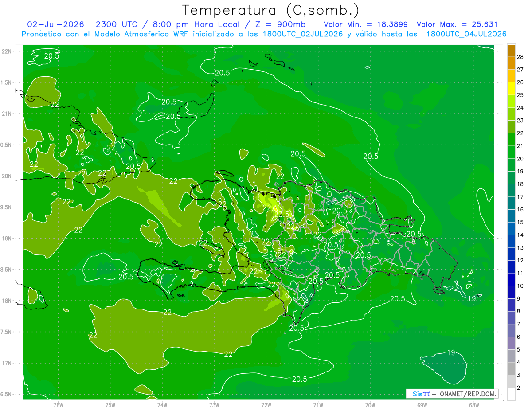
Task: Click the '5' label on the color scale
Action: pos(519,350)
